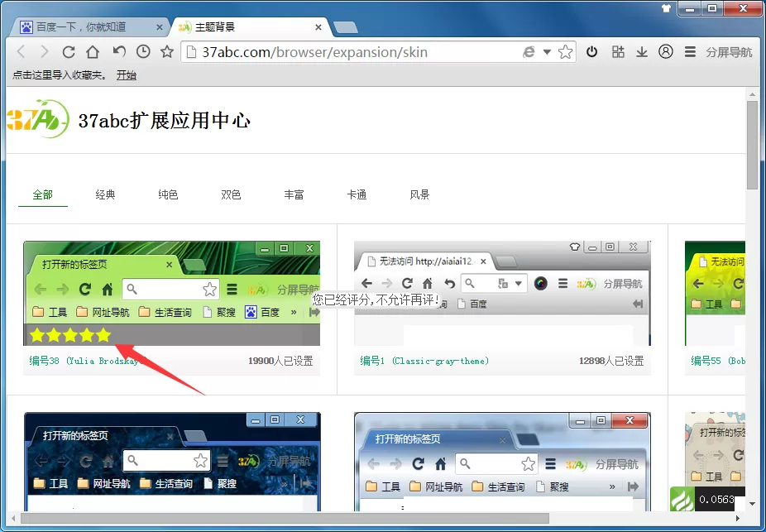Viewport: 766px width, 532px height.
Task: Click the 开始 import bookmarks link
Action: [x=126, y=75]
